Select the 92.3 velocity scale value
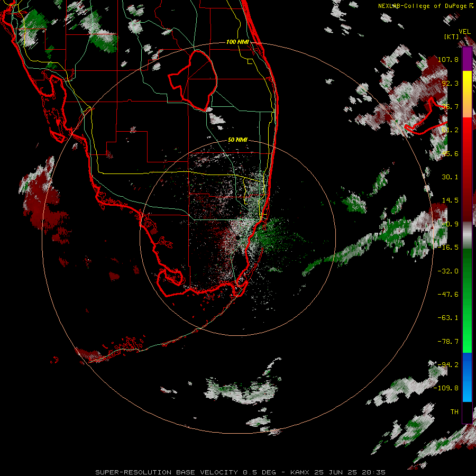The height and width of the screenshot is (476, 476). pyautogui.click(x=450, y=83)
